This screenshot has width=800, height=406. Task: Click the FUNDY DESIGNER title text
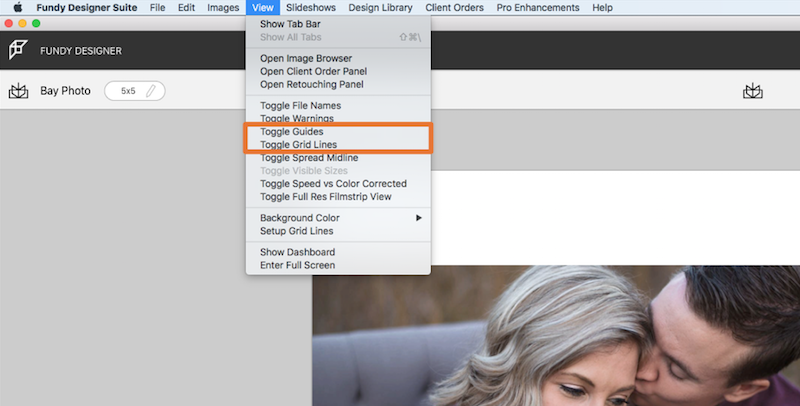81,51
